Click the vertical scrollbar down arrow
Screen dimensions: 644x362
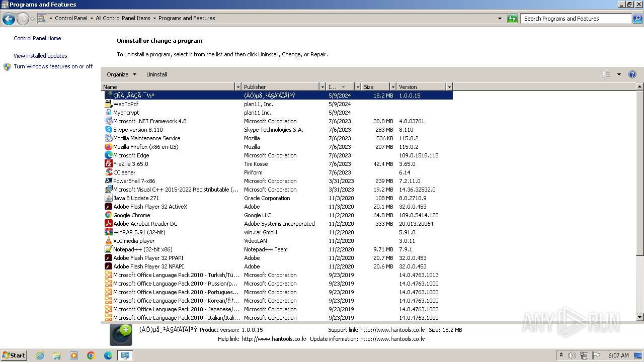[640, 317]
